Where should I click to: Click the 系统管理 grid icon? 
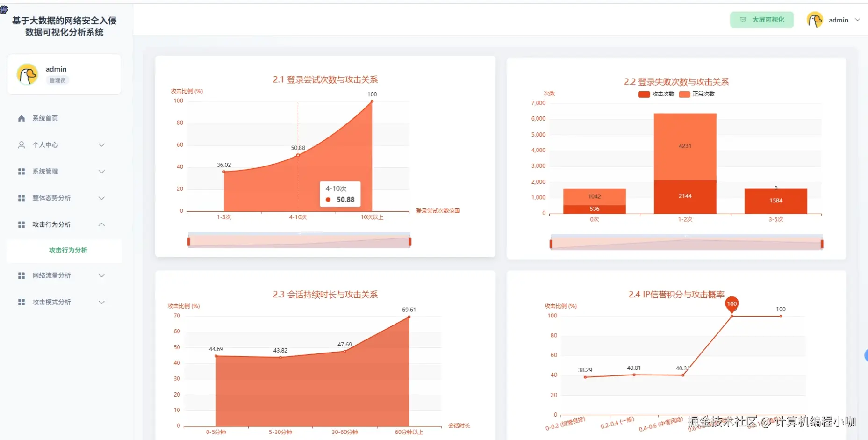click(x=22, y=171)
